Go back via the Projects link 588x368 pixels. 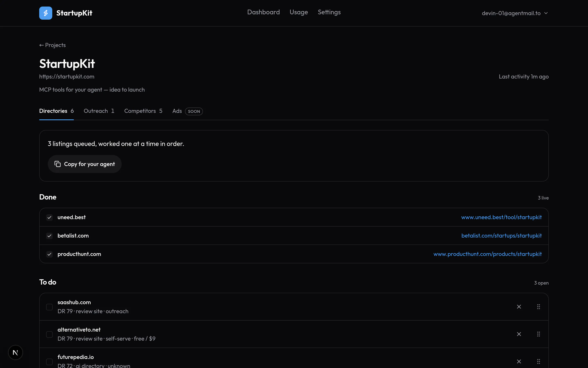52,45
